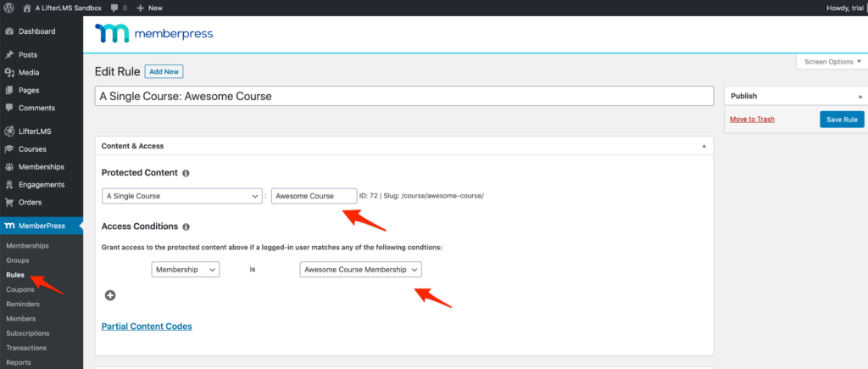Click the Add New button
The width and height of the screenshot is (868, 369).
(x=164, y=71)
